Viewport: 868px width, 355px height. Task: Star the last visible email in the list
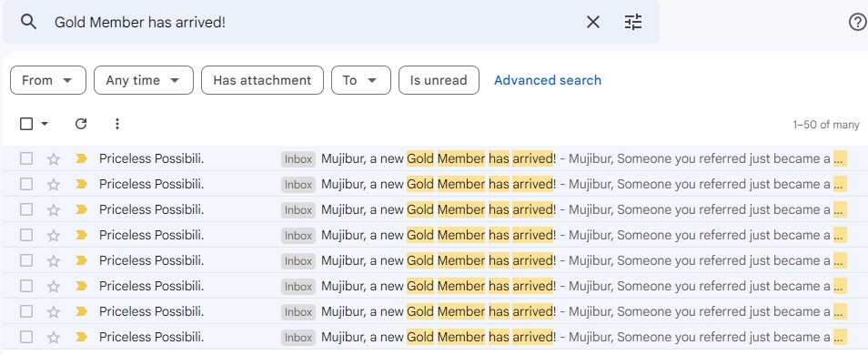53,338
